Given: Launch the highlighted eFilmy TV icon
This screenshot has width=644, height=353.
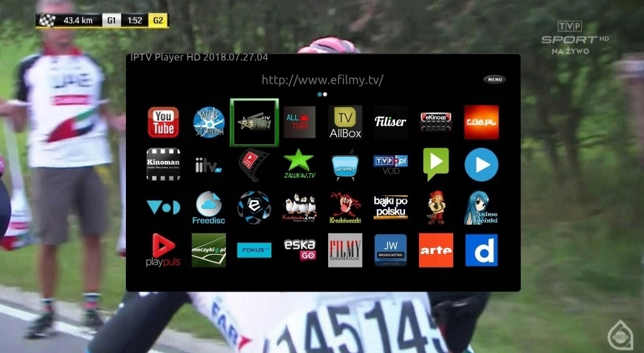Looking at the screenshot, I should [254, 122].
